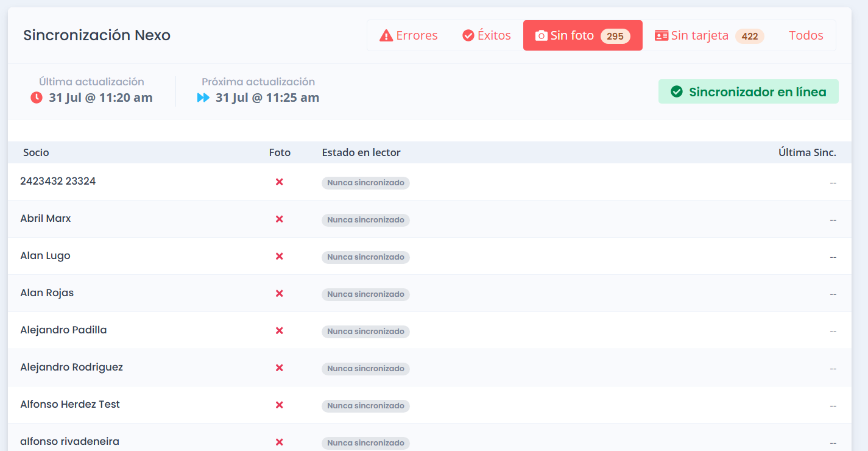The height and width of the screenshot is (451, 868).
Task: Click the Próxima actualización label
Action: pyautogui.click(x=258, y=82)
